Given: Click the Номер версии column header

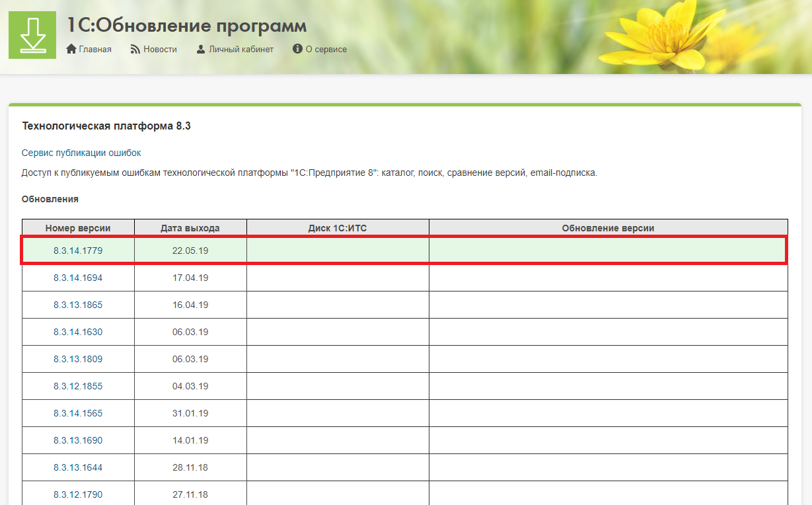Looking at the screenshot, I should point(78,228).
